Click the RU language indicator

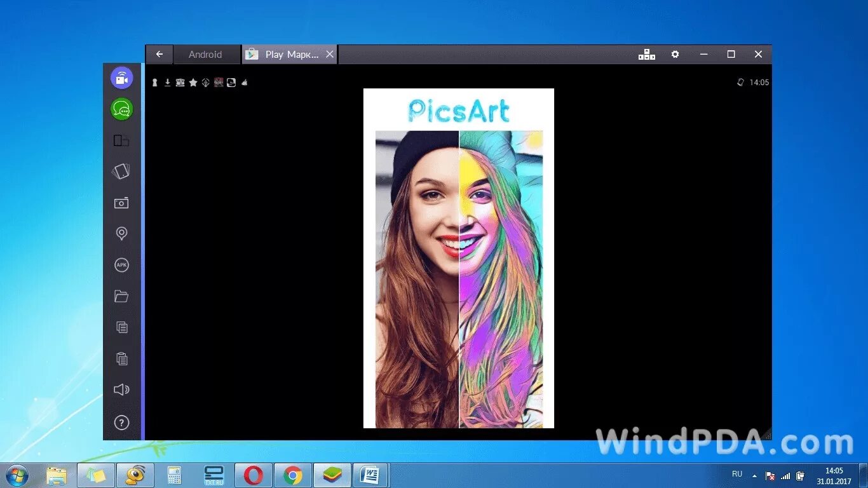pyautogui.click(x=737, y=474)
